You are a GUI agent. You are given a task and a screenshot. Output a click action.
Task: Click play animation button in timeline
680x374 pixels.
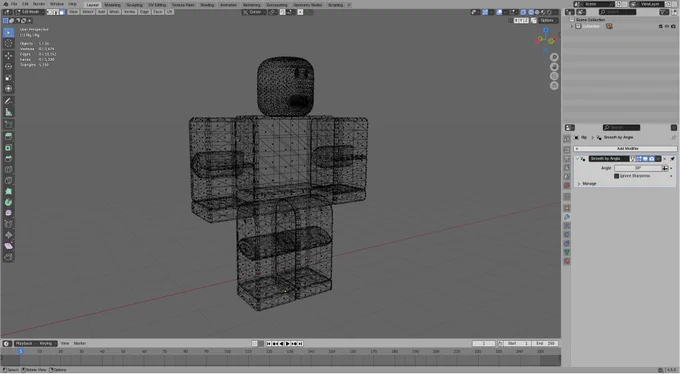[x=287, y=343]
